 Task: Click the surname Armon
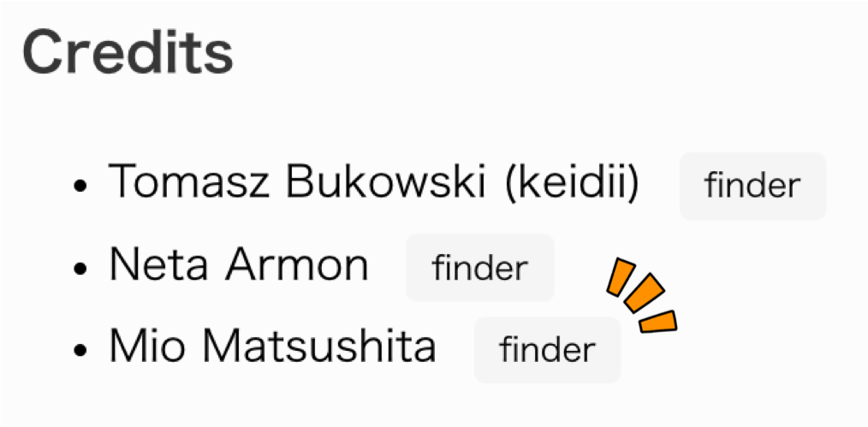tap(297, 265)
